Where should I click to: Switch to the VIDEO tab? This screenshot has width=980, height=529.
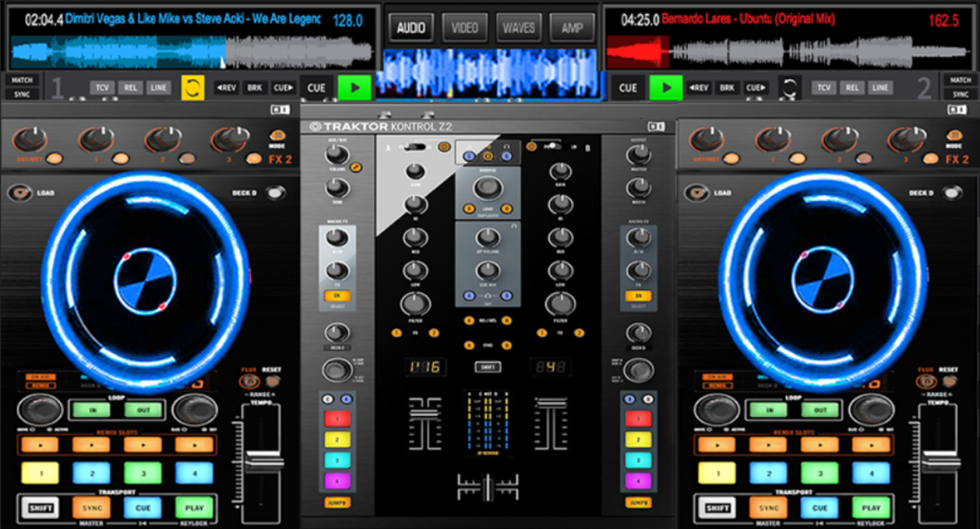point(465,28)
